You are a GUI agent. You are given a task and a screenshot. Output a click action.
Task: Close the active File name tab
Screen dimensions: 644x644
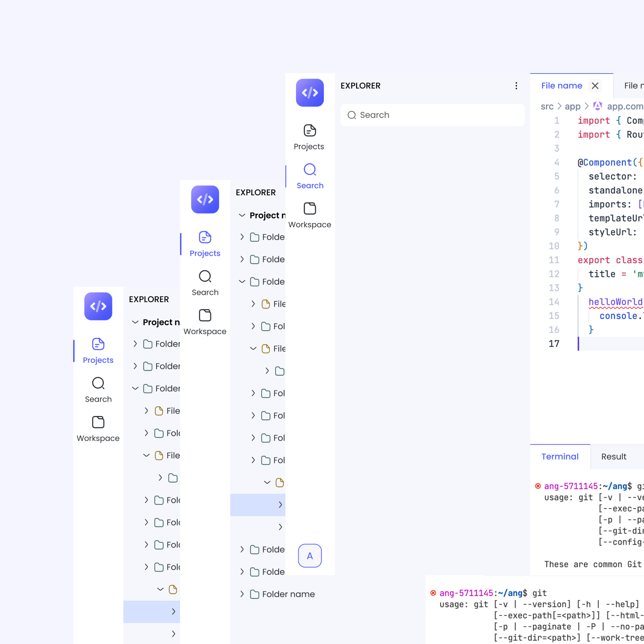[595, 86]
